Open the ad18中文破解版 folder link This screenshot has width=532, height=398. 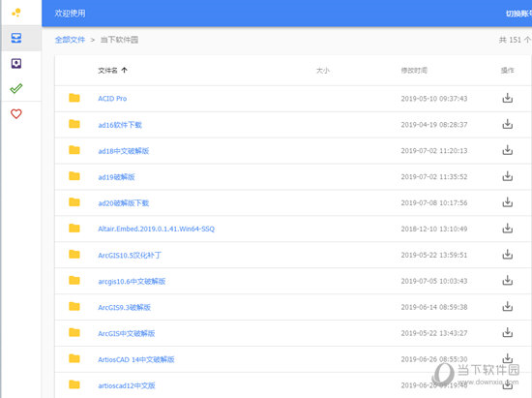[124, 151]
